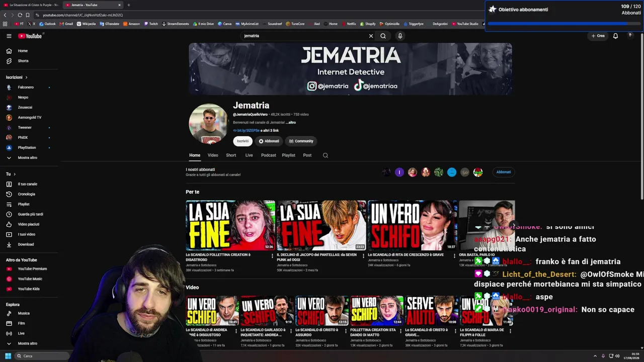Click the magnifier search button
The width and height of the screenshot is (644, 362).
(x=383, y=36)
